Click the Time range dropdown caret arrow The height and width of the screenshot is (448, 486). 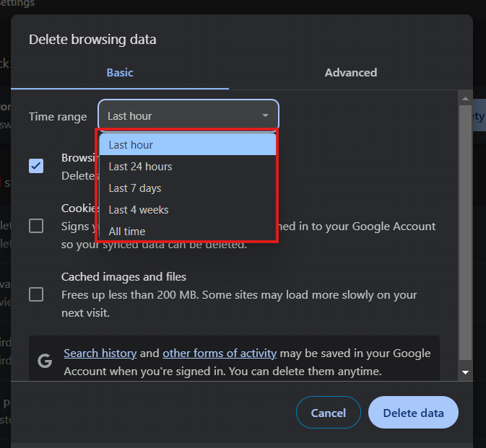click(x=265, y=115)
